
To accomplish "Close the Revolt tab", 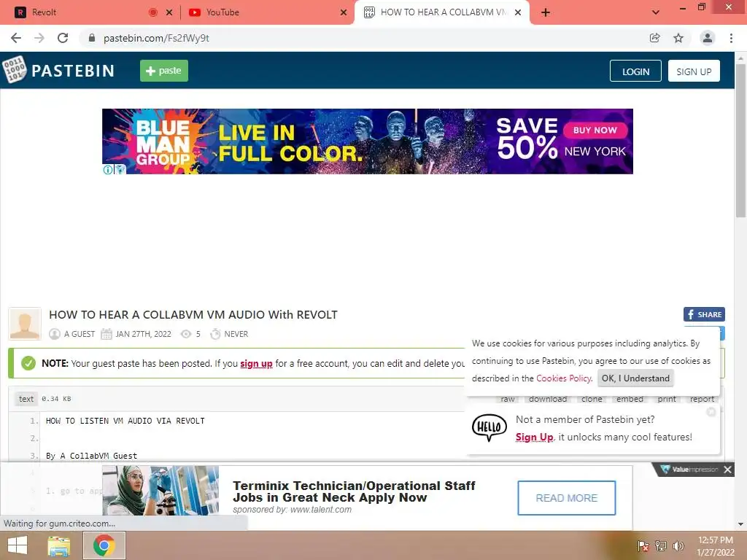I will (x=169, y=13).
